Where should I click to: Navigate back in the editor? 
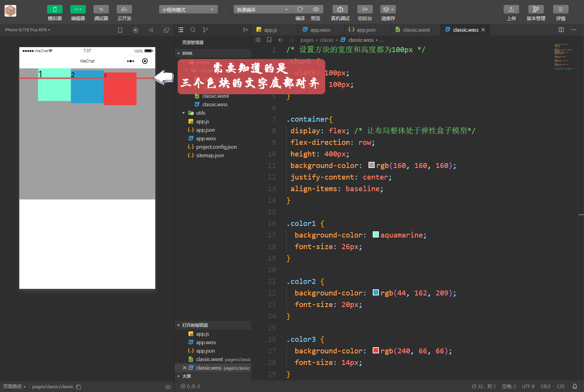pyautogui.click(x=281, y=40)
